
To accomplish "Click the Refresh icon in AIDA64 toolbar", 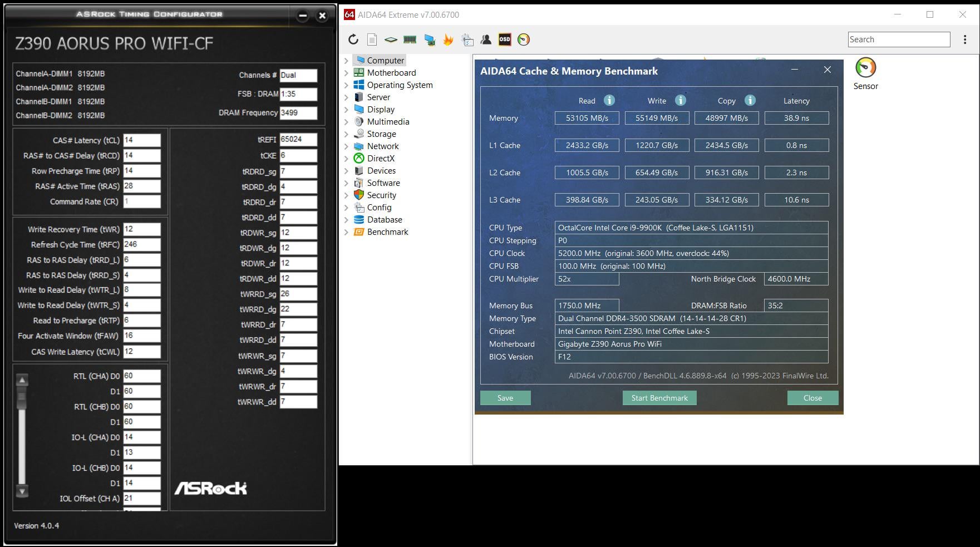I will pos(353,40).
